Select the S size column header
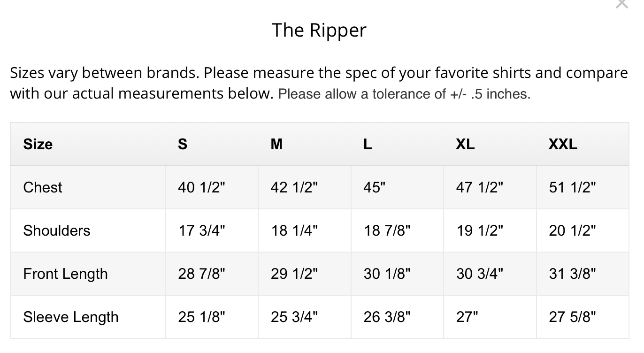Screen dimensions: 644x353 [x=183, y=144]
